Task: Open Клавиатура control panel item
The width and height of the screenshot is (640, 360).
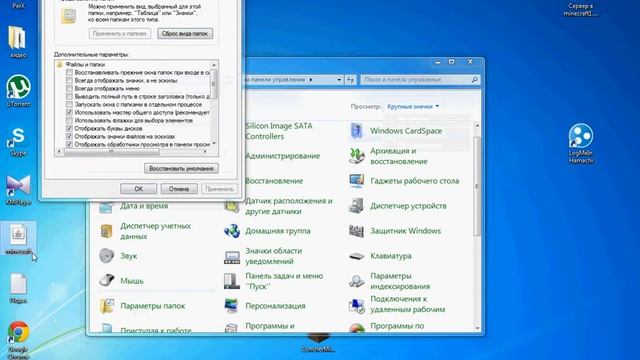Action: pos(380,256)
